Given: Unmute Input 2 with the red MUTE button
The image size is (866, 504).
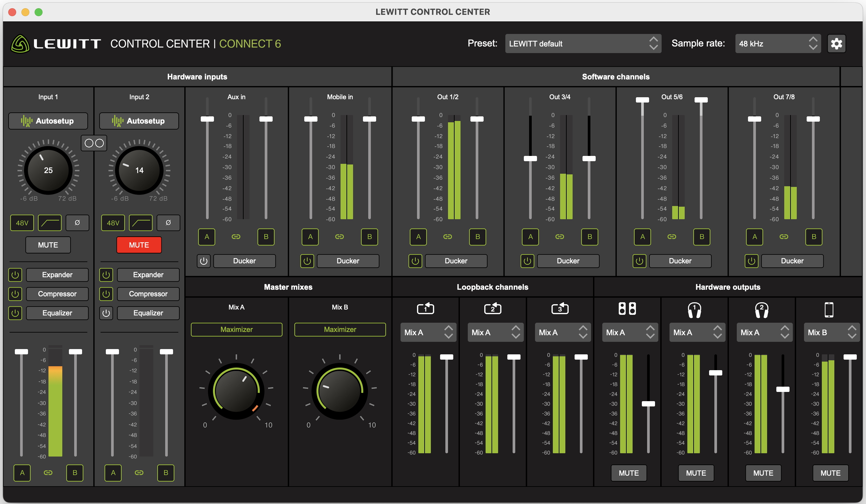Looking at the screenshot, I should [x=139, y=245].
